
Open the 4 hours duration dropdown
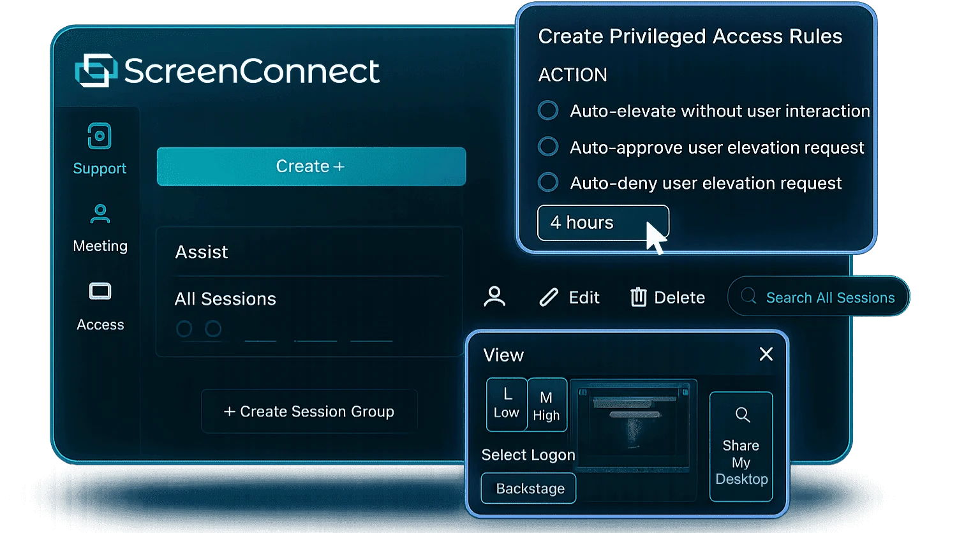pos(603,223)
